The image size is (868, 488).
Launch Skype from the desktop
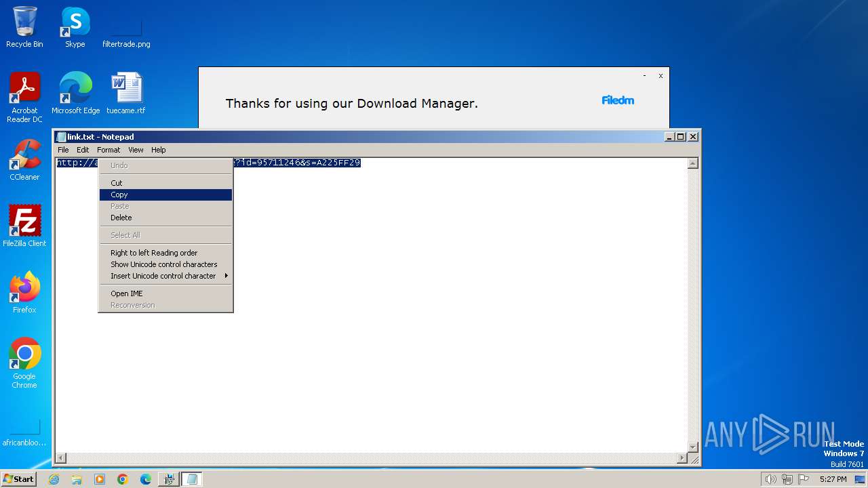pyautogui.click(x=75, y=27)
